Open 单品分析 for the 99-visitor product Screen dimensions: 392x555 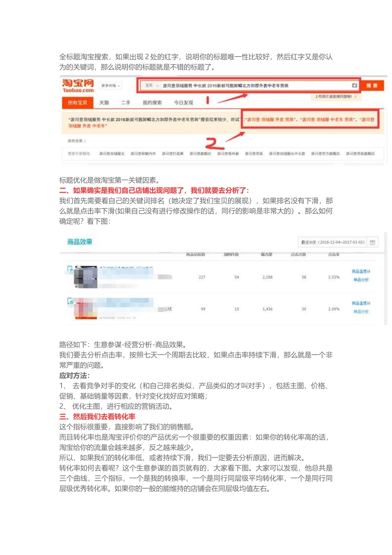point(361,312)
